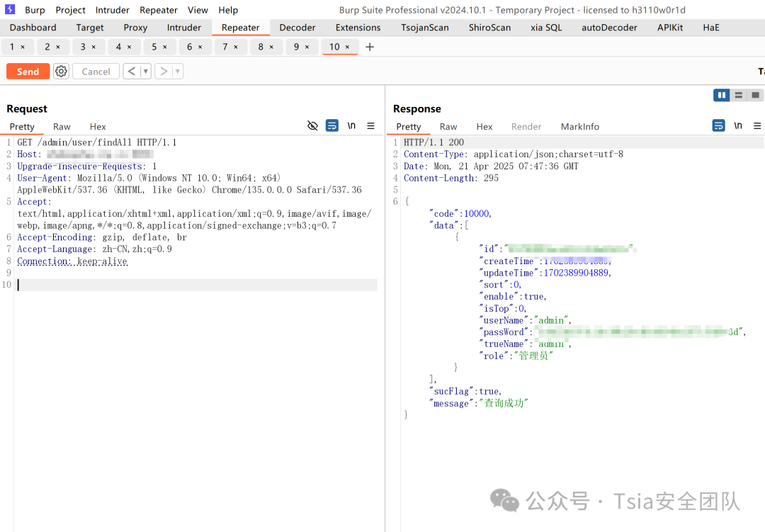
Task: Open the Burp menu
Action: (x=35, y=10)
